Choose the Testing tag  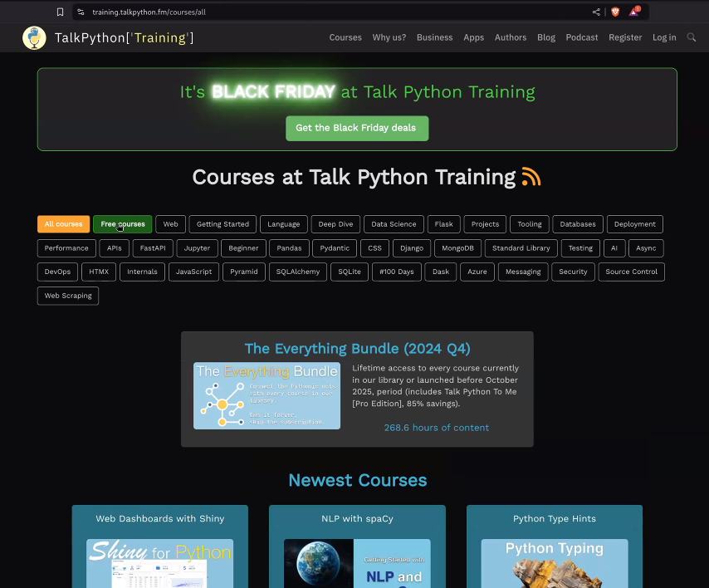click(580, 248)
